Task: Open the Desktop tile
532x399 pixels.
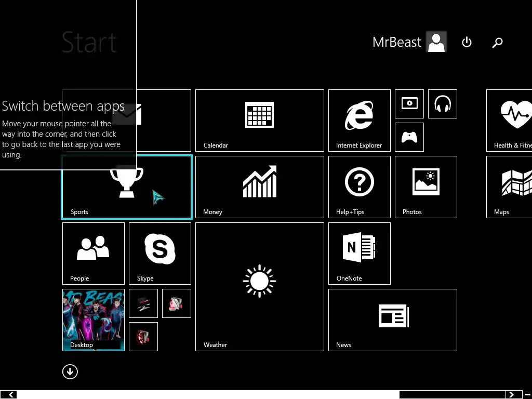Action: click(x=94, y=320)
